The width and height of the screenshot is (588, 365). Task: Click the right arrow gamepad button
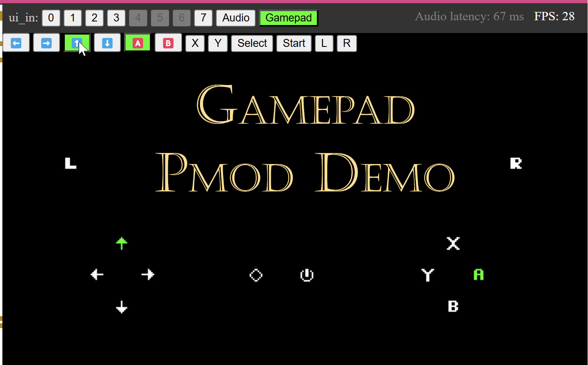[47, 43]
